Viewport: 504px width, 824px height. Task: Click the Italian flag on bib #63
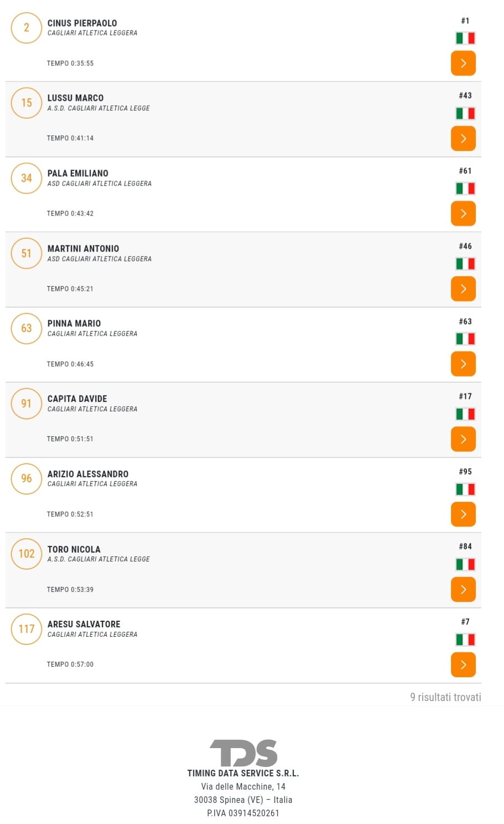[465, 339]
